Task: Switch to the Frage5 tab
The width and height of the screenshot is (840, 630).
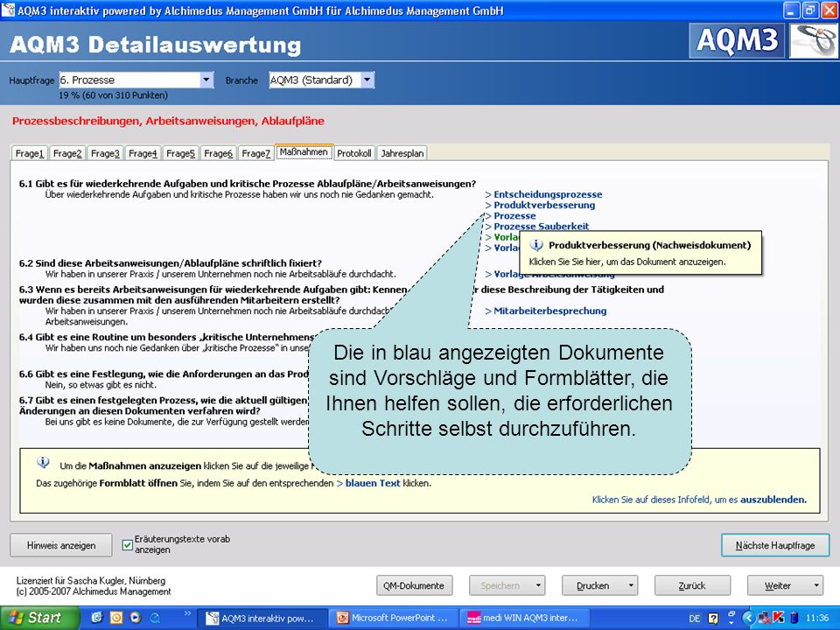Action: click(x=180, y=153)
